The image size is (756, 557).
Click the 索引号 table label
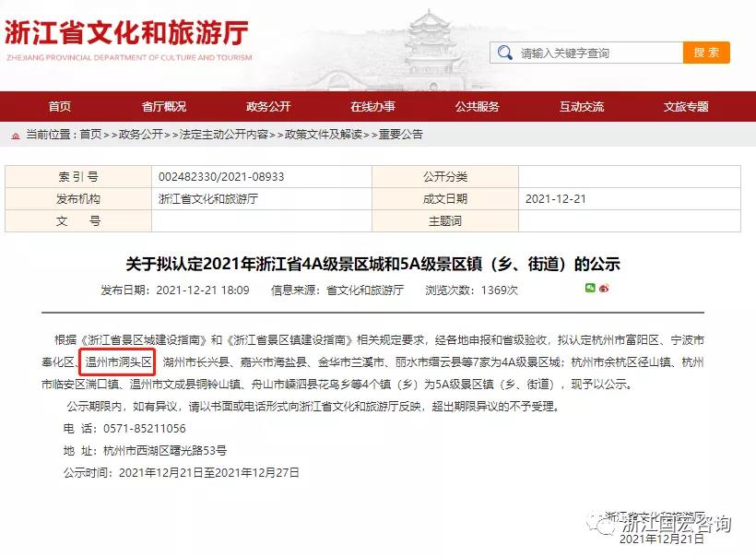78,177
